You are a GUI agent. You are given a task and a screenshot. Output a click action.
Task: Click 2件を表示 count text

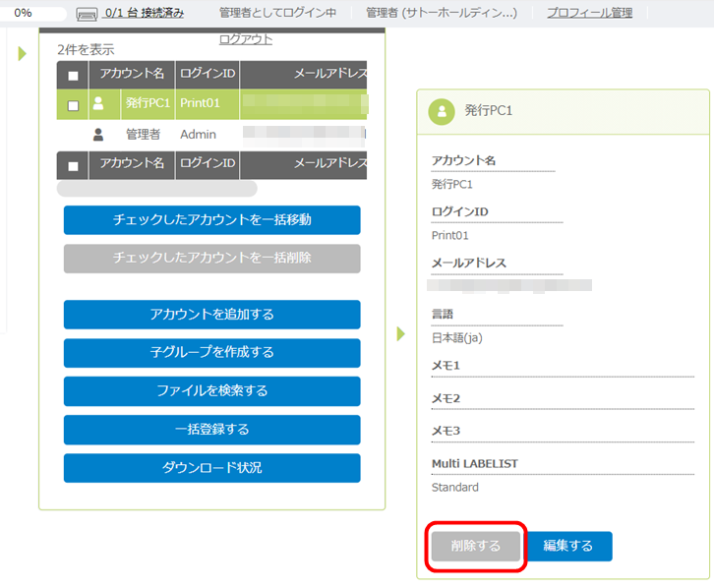pos(86,49)
